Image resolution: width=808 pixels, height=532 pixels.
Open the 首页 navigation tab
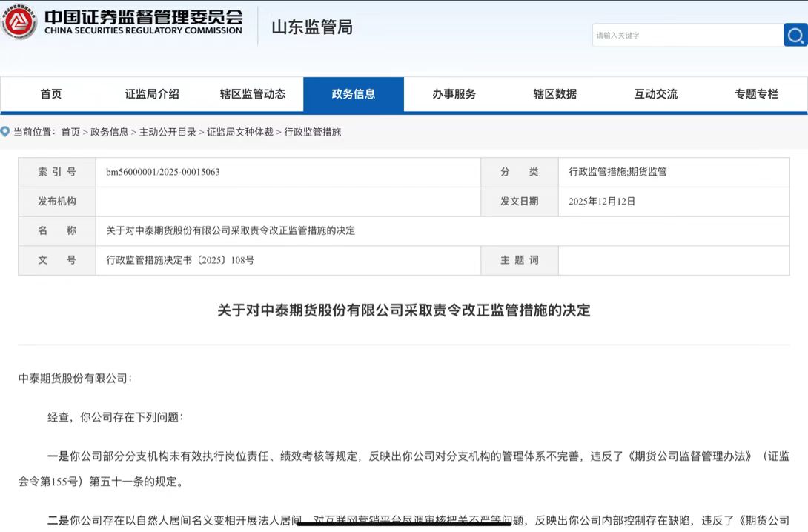click(51, 94)
